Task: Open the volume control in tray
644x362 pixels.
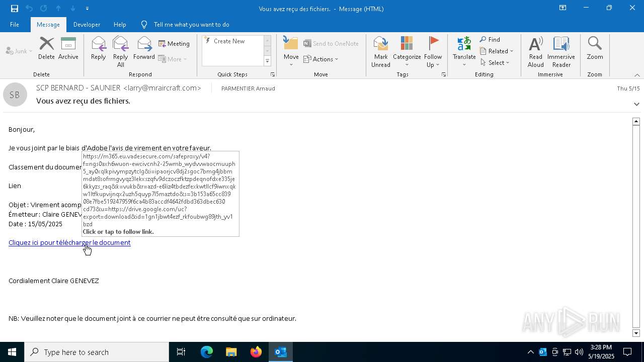Action: pyautogui.click(x=579, y=352)
